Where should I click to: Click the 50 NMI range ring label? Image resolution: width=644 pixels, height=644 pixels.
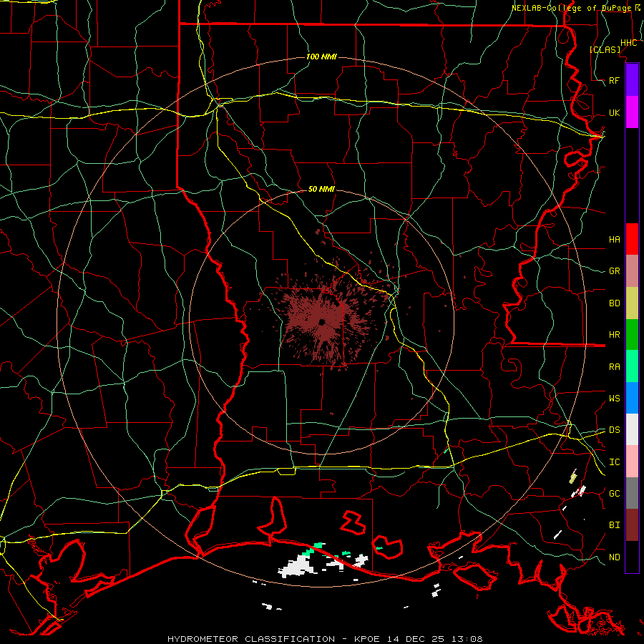321,189
